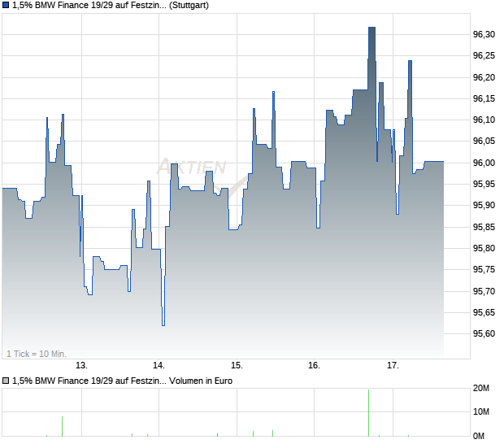Click the tallest green volume bar near the 17th

369,413
